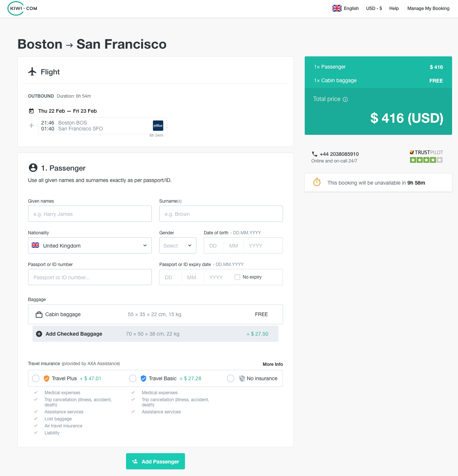458x476 pixels.
Task: Select the Travel Plus insurance option
Action: (36, 378)
